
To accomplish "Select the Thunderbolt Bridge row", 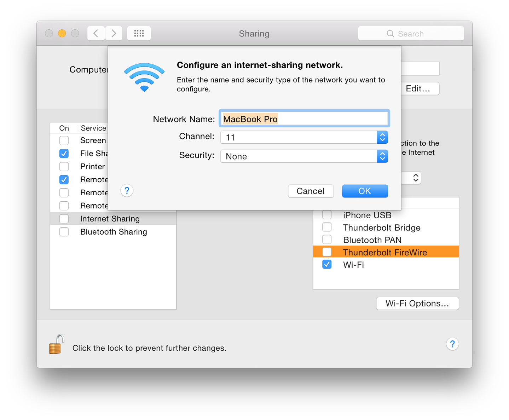I will click(386, 227).
